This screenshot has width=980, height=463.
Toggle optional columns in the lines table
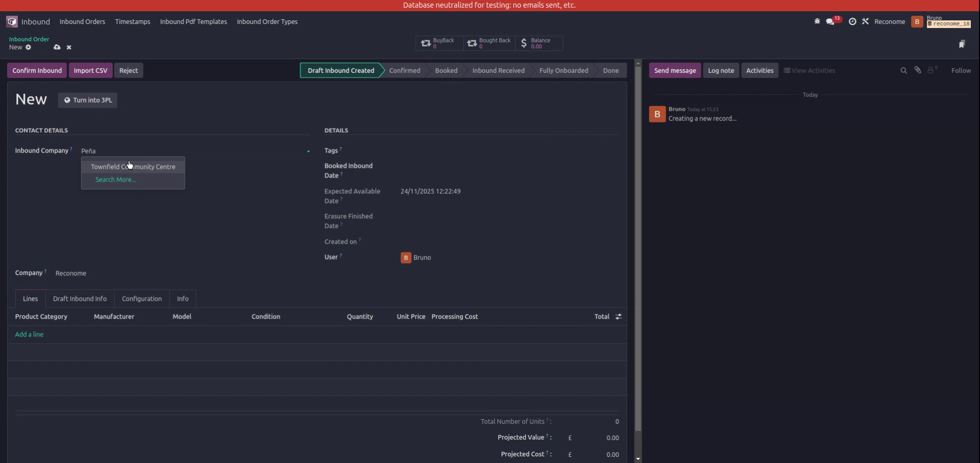pyautogui.click(x=618, y=316)
